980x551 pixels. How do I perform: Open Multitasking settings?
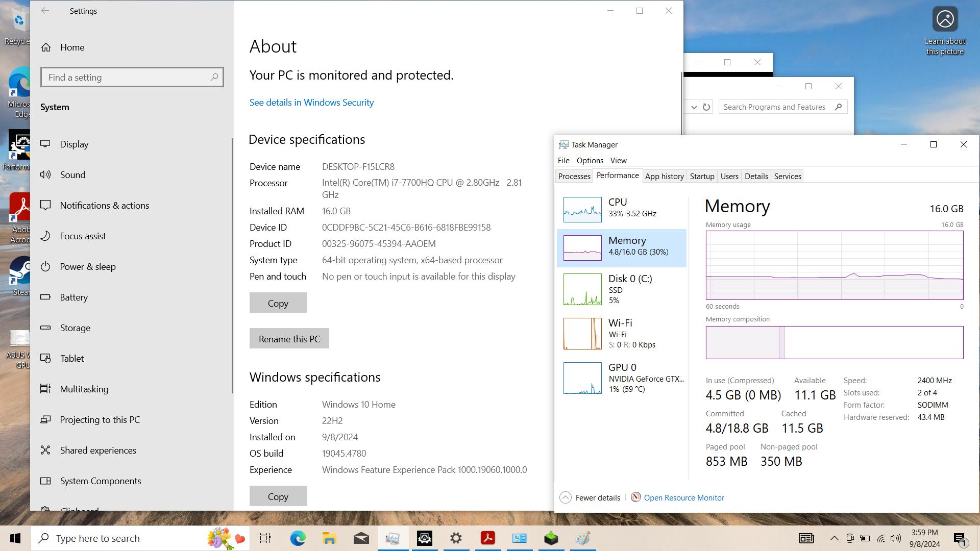coord(132,389)
